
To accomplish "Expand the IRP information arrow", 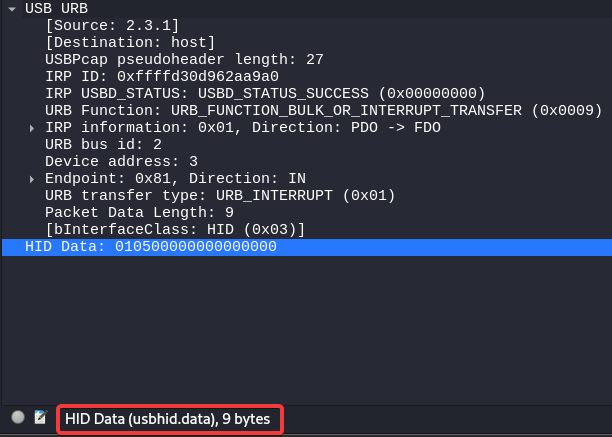I will pos(32,128).
